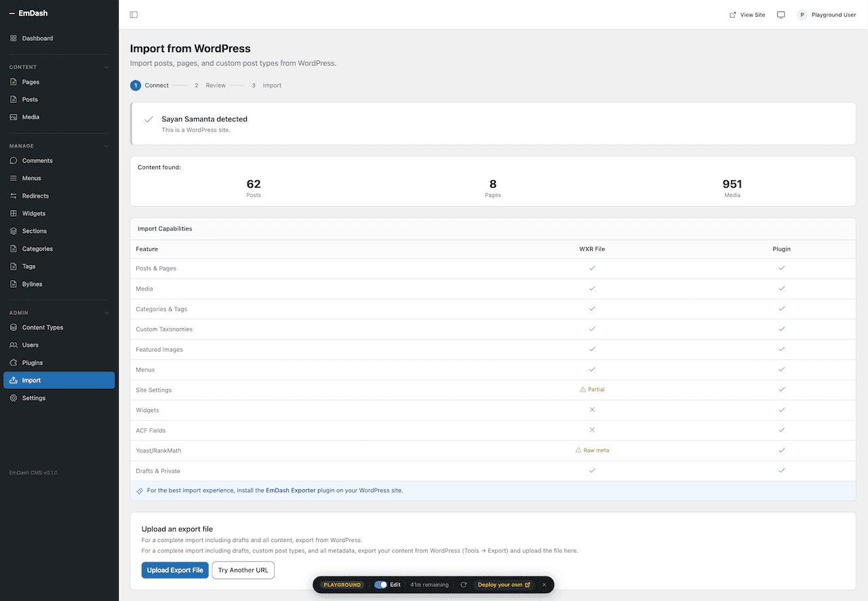Screen dimensions: 868x601
Task: Open Widgets using its grid icon
Action: 12,213
